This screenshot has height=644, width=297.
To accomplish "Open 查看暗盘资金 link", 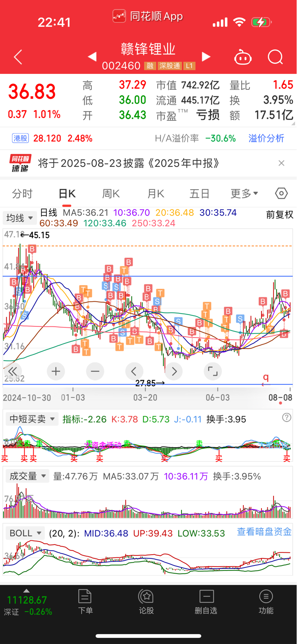I will (x=264, y=532).
